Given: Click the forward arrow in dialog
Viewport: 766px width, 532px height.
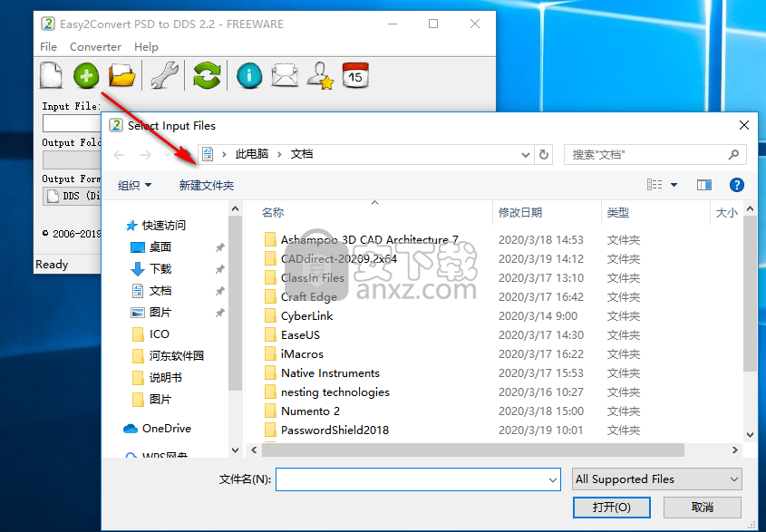Looking at the screenshot, I should coord(146,155).
